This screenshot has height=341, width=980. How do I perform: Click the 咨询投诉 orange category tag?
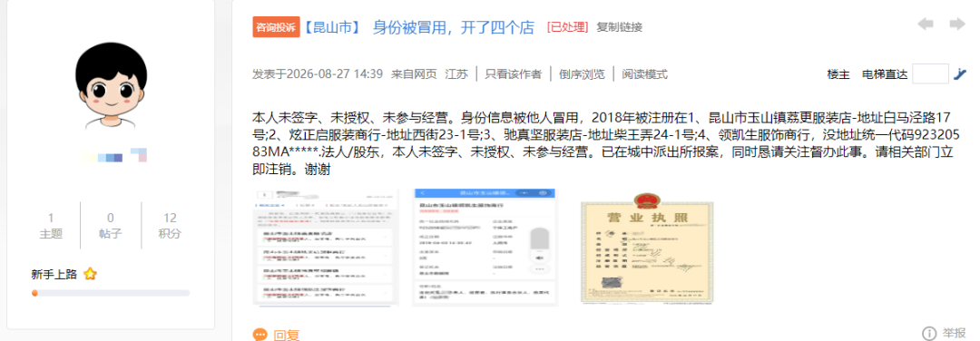click(277, 27)
